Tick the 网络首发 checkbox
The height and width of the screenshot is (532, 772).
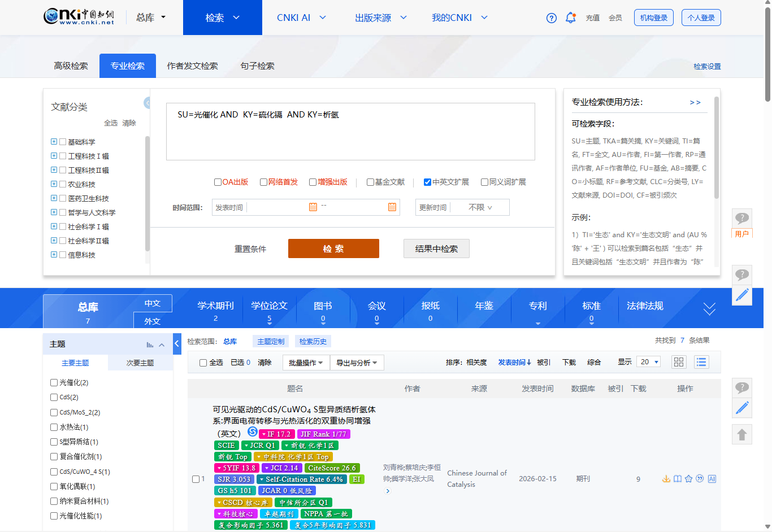point(263,182)
